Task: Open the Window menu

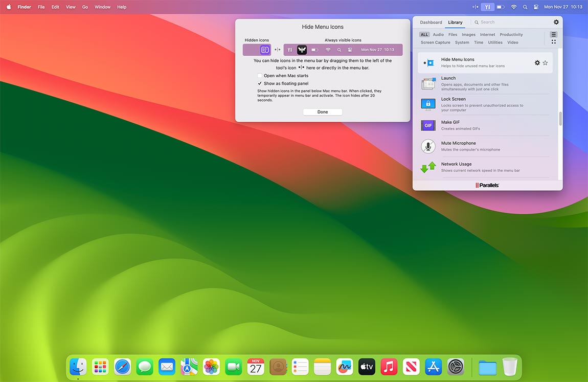Action: click(102, 7)
